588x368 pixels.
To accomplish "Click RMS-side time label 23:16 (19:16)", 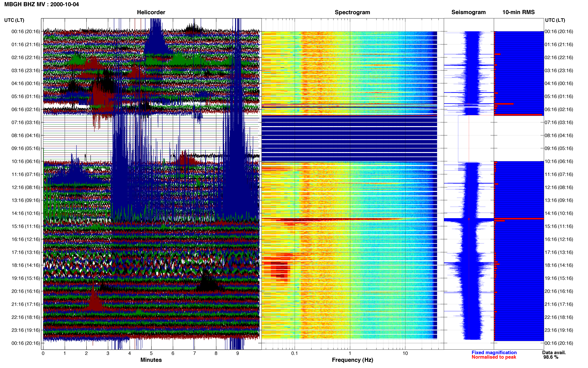I will pos(559,330).
